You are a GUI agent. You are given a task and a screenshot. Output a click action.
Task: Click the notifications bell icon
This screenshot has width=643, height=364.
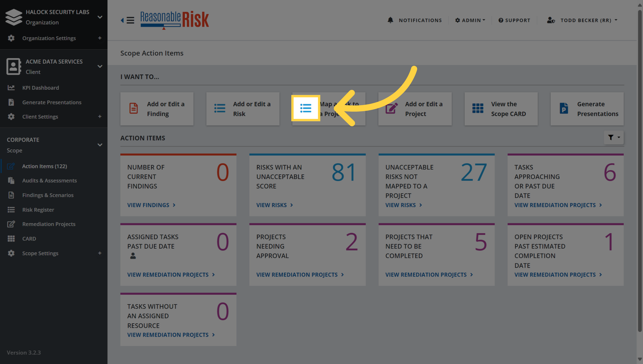390,20
